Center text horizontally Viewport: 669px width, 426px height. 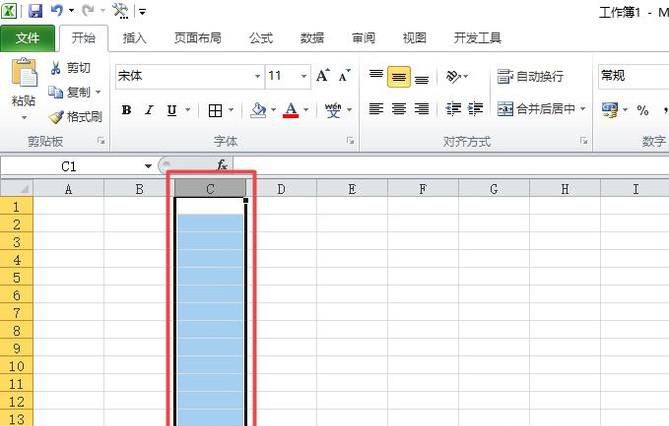pyautogui.click(x=399, y=109)
